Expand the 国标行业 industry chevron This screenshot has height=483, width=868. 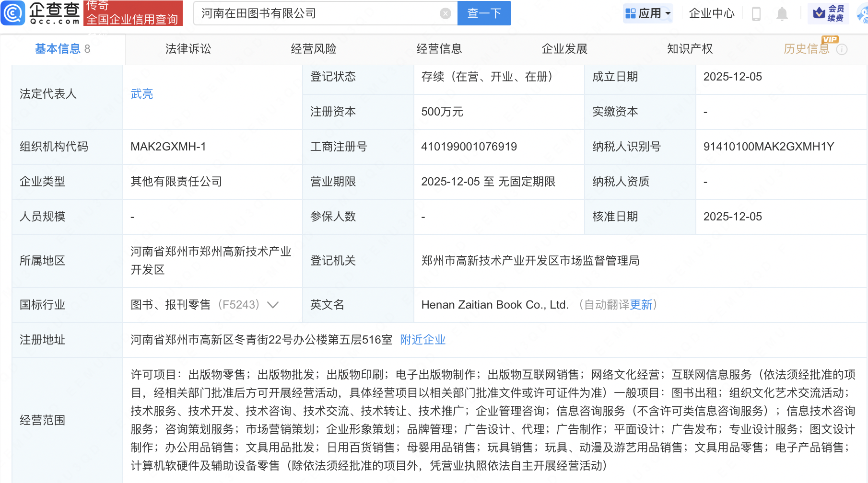(273, 304)
